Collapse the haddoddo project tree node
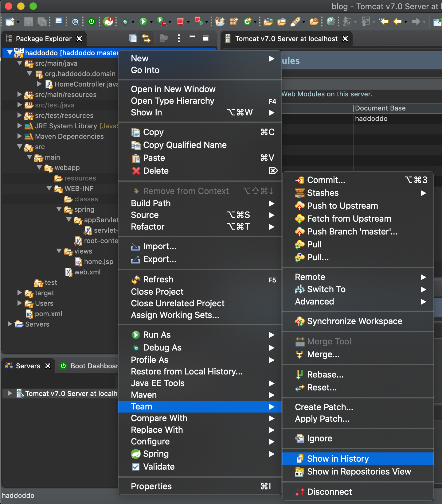The image size is (442, 504). (x=10, y=53)
